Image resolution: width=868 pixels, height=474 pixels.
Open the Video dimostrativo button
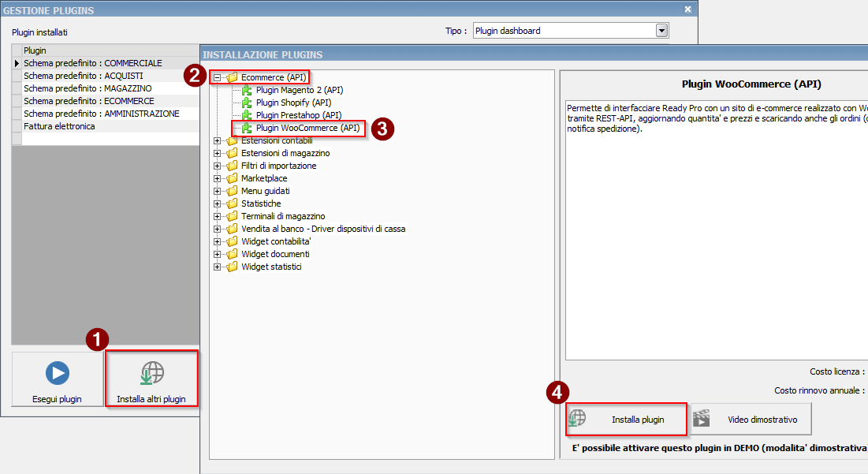[751, 420]
